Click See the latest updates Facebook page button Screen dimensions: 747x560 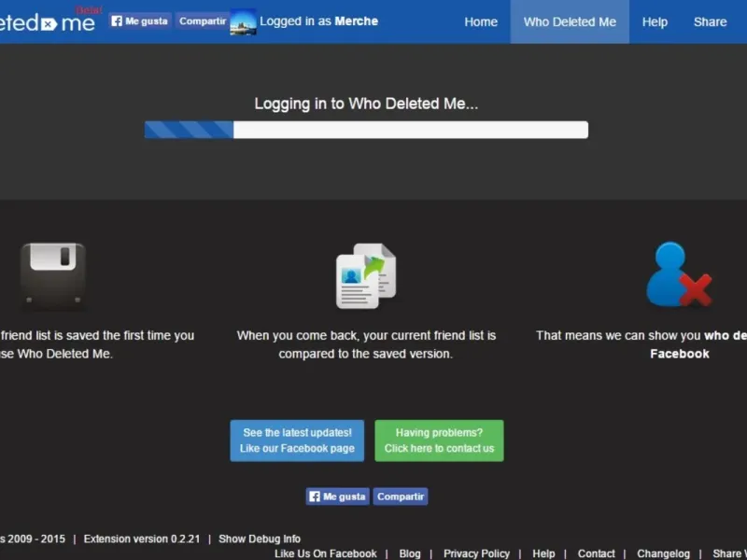click(297, 441)
